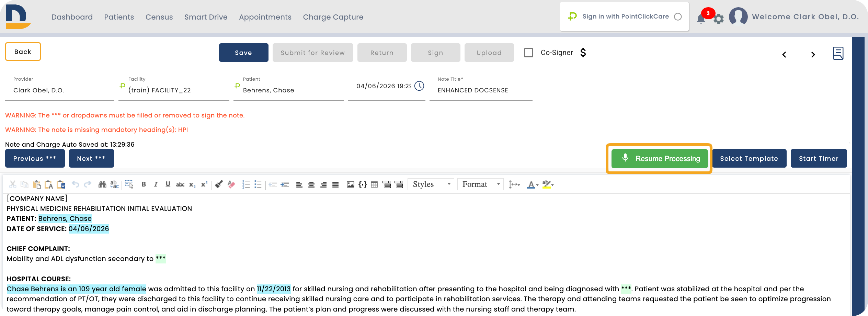Open the text color picker
This screenshot has width=868, height=316.
click(533, 184)
